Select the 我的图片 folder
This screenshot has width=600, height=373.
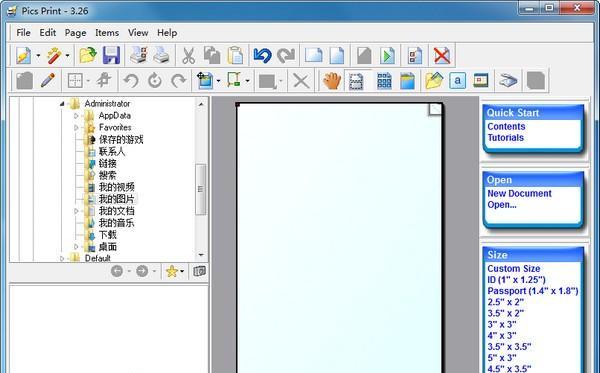click(116, 199)
